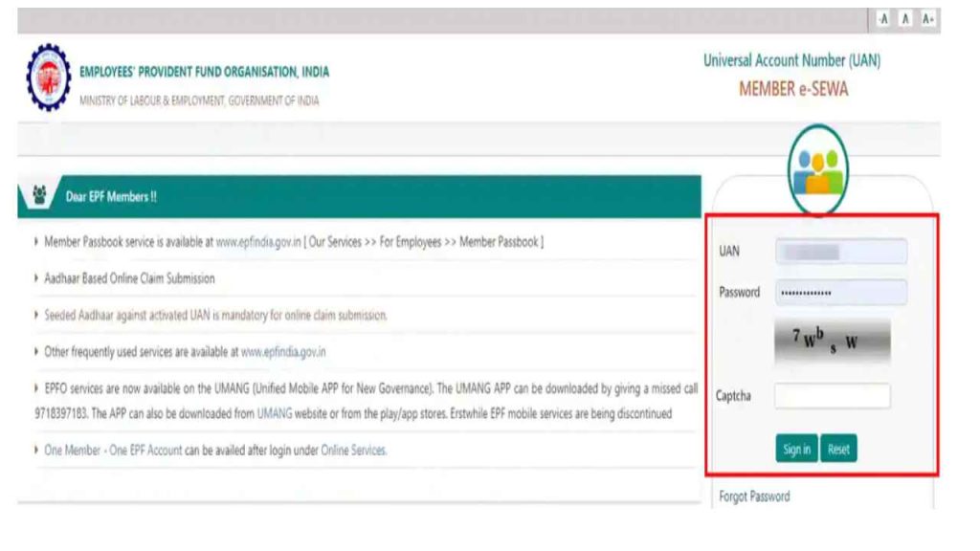Click Ministry of Labour & Employment subtitle
This screenshot has width=980, height=551.
click(x=199, y=100)
